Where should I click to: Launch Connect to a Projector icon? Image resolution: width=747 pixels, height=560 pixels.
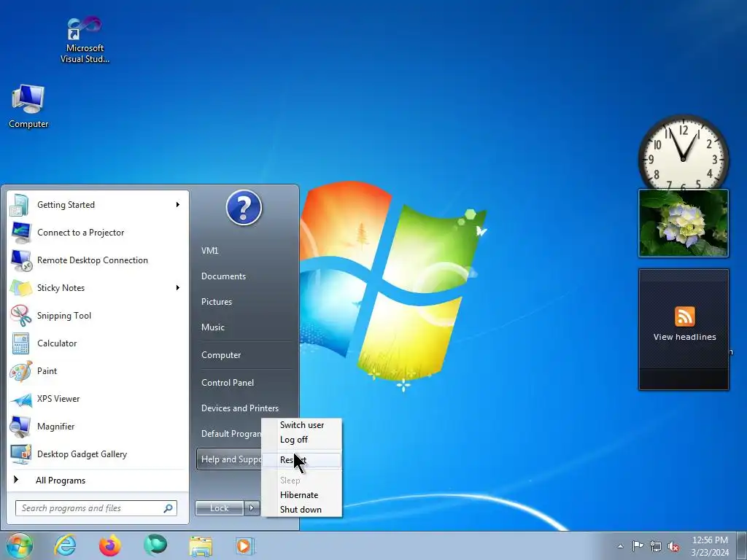[x=20, y=233]
